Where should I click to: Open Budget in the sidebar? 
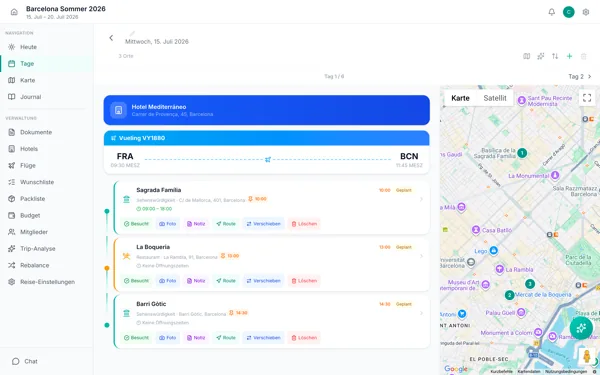point(46,215)
